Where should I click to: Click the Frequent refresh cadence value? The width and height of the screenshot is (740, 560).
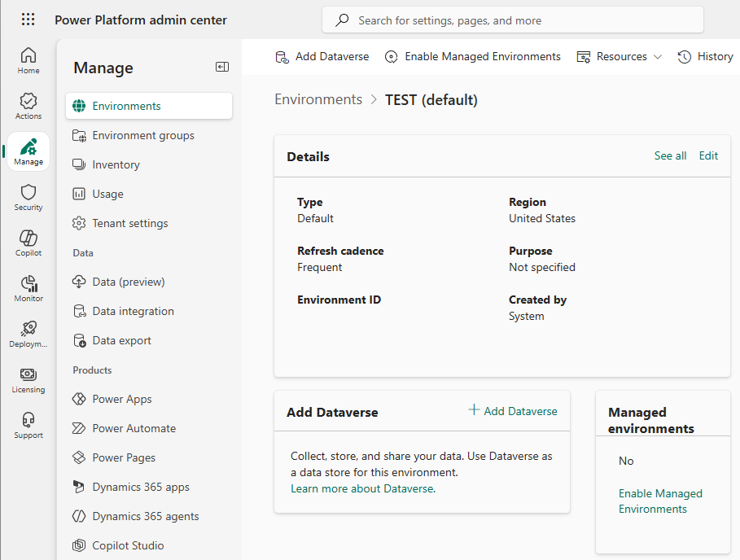point(319,267)
